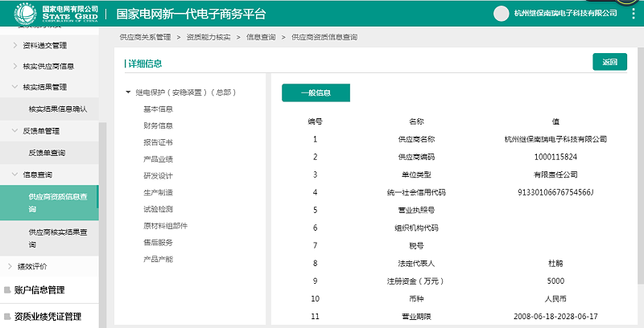Viewport: 644px width, 328px height.
Task: Open the three-dot menu at top right
Action: pyautogui.click(x=634, y=13)
